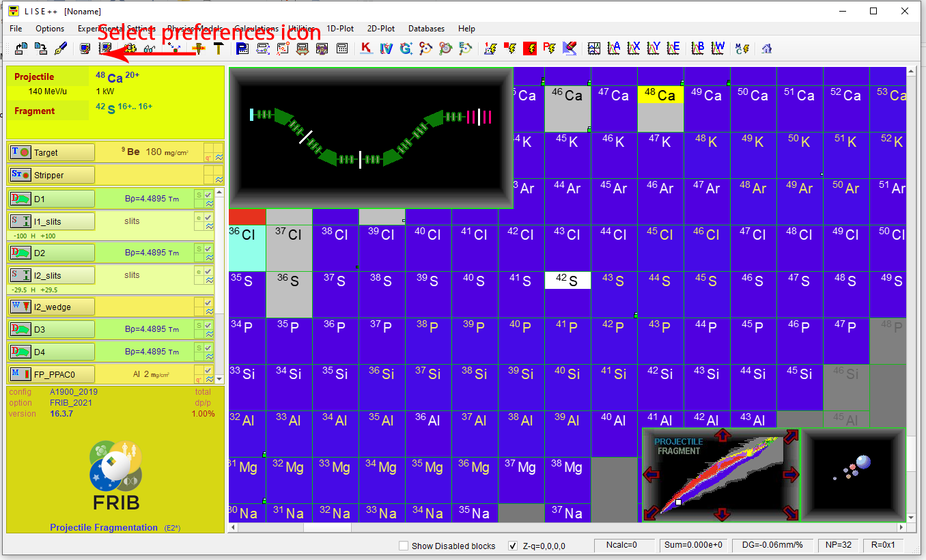The width and height of the screenshot is (926, 560).
Task: Click the projectile fragment chart navigation thumbnail
Action: tap(720, 475)
